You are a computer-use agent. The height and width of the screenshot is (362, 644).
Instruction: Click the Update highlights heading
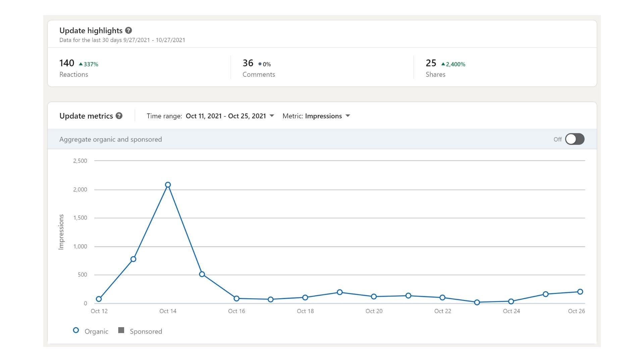coord(91,31)
